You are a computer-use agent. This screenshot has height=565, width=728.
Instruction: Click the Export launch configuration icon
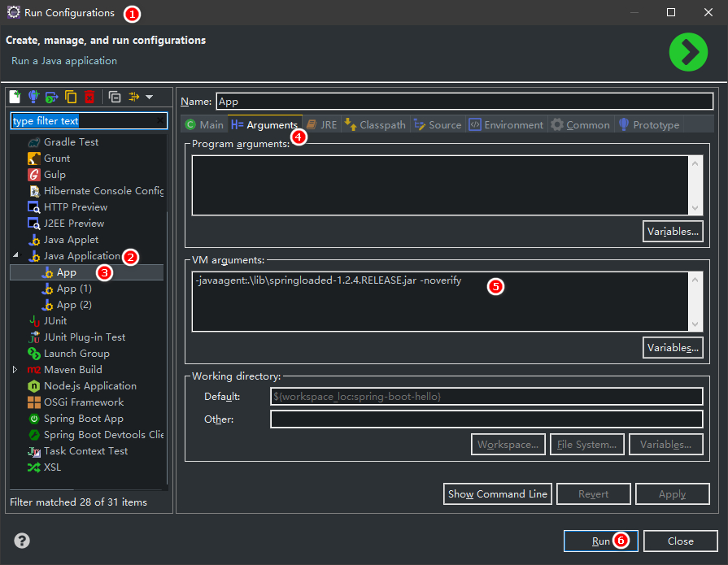51,97
